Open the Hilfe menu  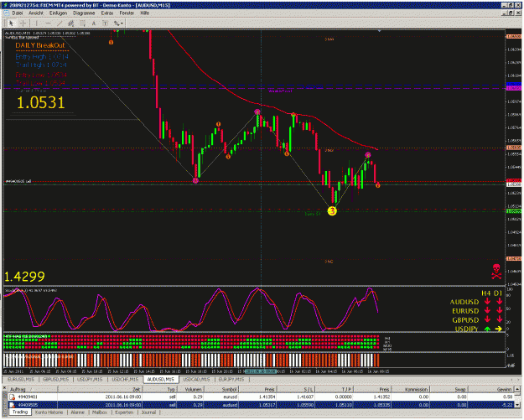[x=145, y=13]
